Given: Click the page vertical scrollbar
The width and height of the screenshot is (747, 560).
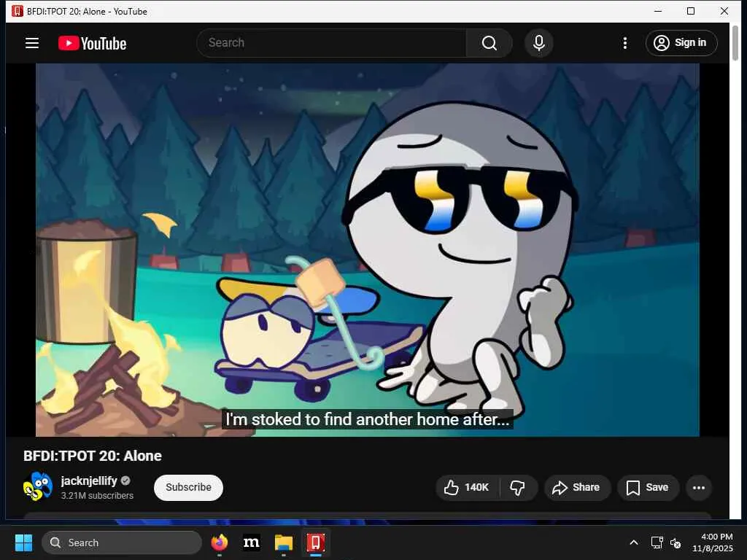Looking at the screenshot, I should 735,43.
